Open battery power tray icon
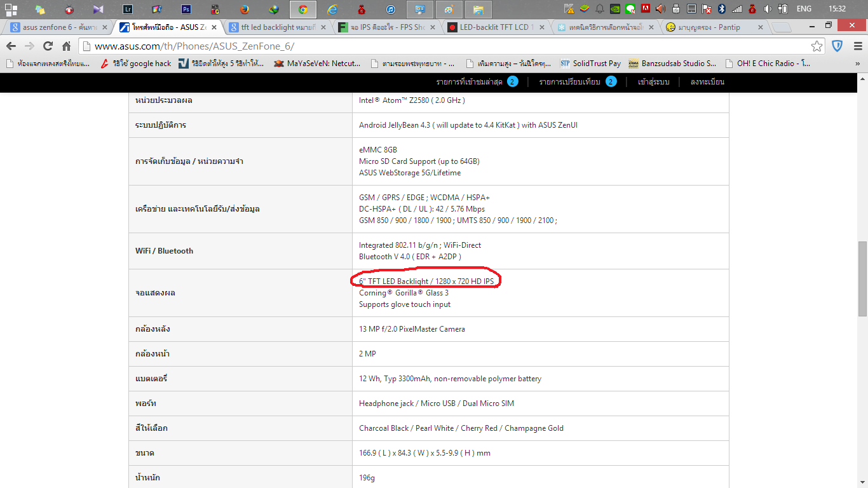Image resolution: width=868 pixels, height=488 pixels. point(783,9)
